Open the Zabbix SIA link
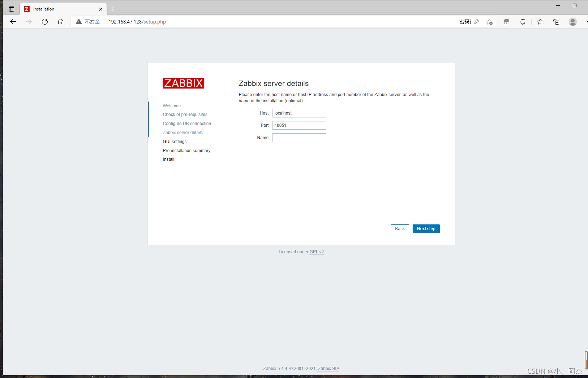Image resolution: width=588 pixels, height=378 pixels. [329, 369]
